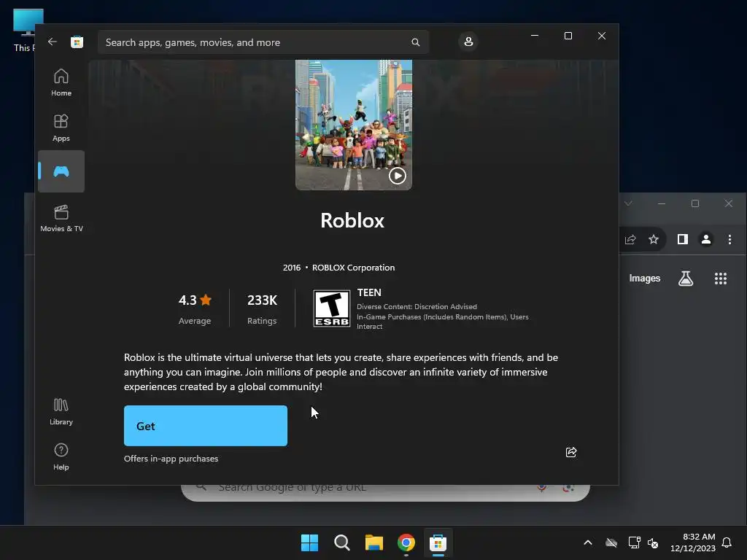Viewport: 747px width, 560px height.
Task: Click the network status tray icon
Action: pyautogui.click(x=634, y=542)
